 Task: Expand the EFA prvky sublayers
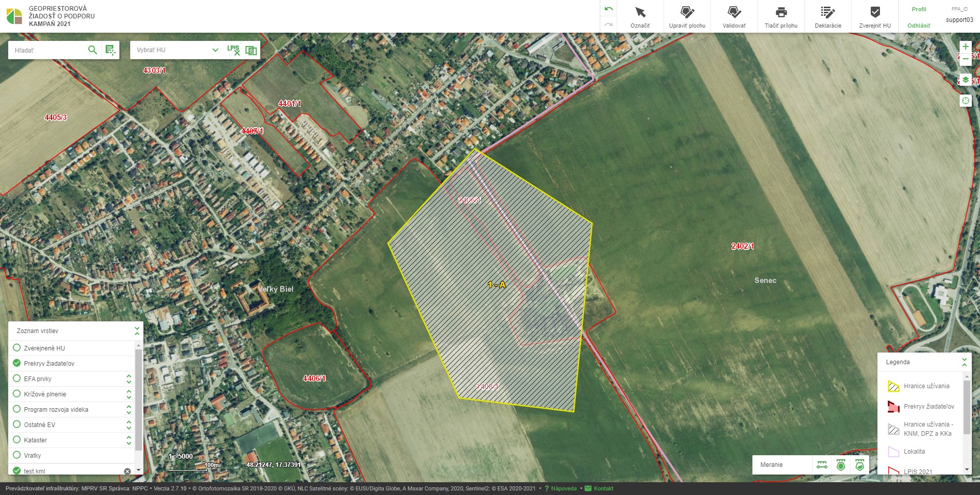(129, 379)
